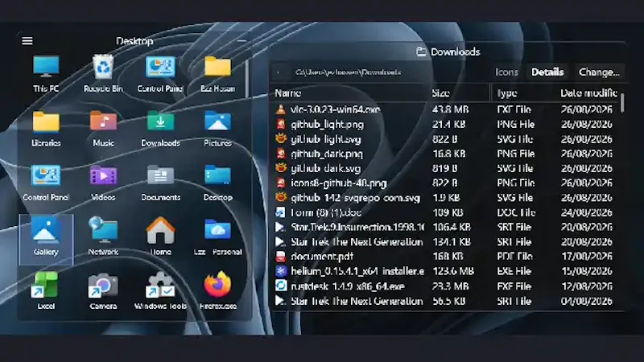The width and height of the screenshot is (644, 362).
Task: Click the document icon of Form (8) (1).doc
Action: pyautogui.click(x=280, y=212)
